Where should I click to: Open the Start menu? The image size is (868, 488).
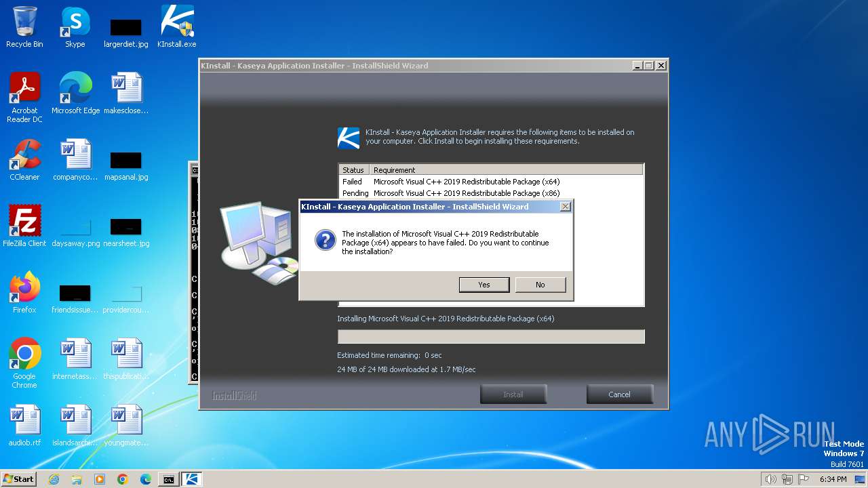(x=19, y=479)
